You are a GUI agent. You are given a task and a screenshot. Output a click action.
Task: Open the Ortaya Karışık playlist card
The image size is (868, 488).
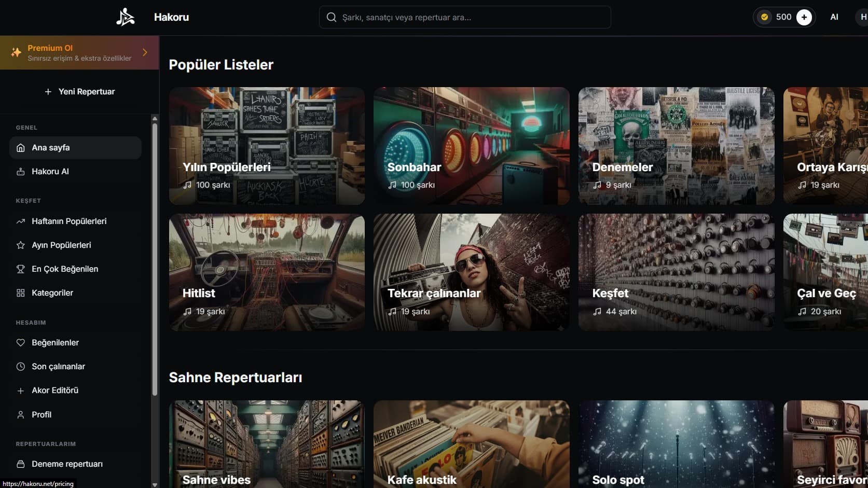coord(825,146)
